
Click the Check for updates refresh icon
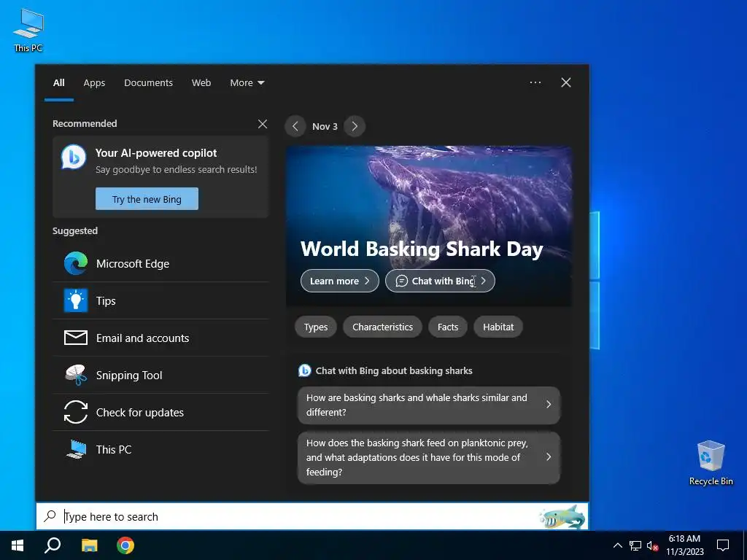[76, 412]
